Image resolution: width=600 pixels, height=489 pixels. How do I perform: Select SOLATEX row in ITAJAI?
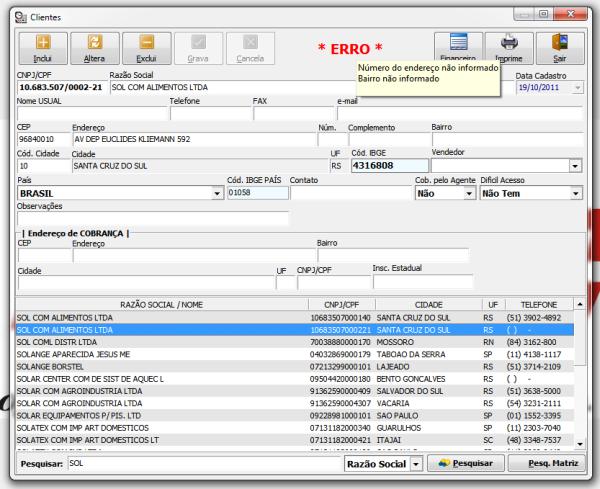pyautogui.click(x=294, y=440)
